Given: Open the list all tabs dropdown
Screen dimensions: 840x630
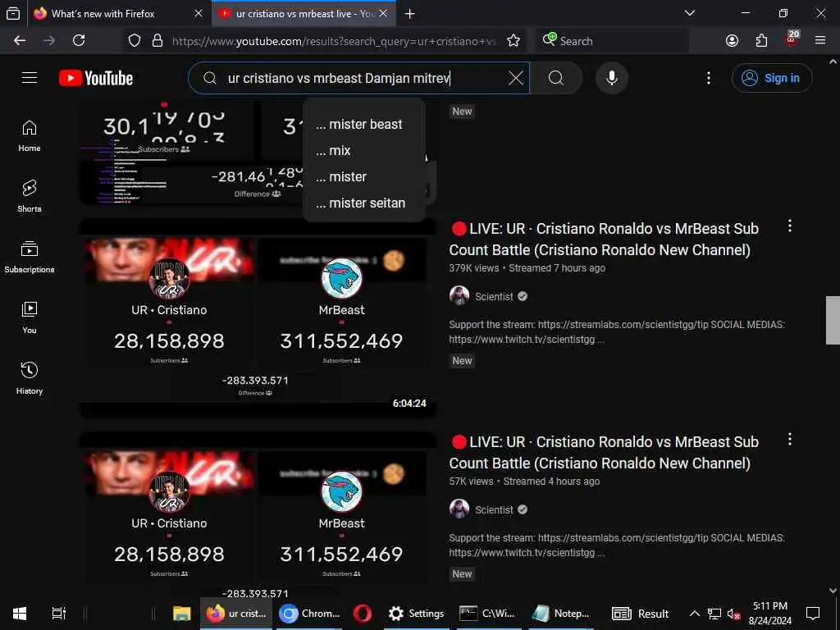Looking at the screenshot, I should 690,13.
